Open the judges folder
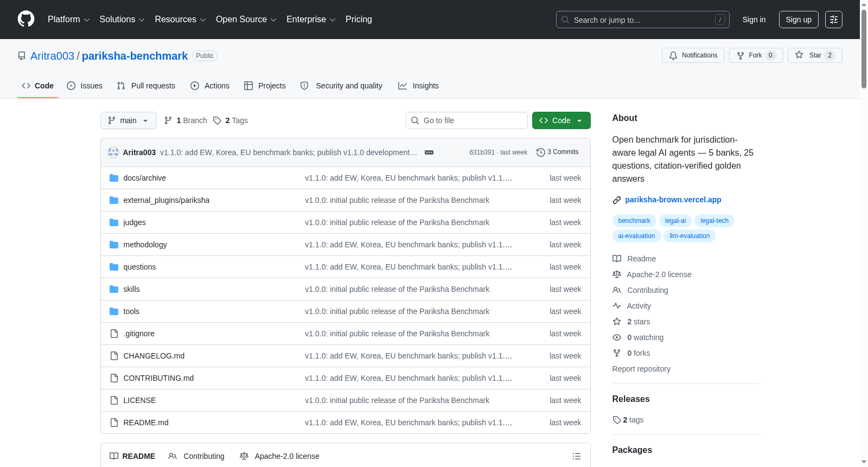Viewport: 868px width, 467px height. coord(134,222)
